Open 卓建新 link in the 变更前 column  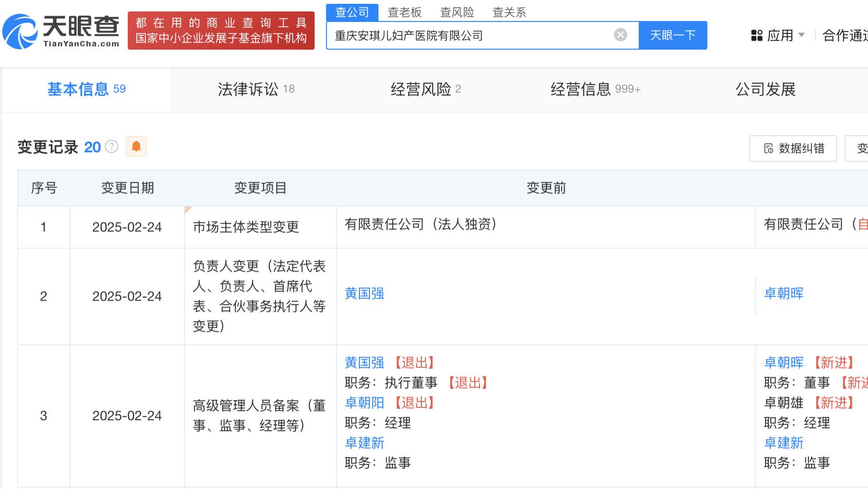click(x=364, y=443)
